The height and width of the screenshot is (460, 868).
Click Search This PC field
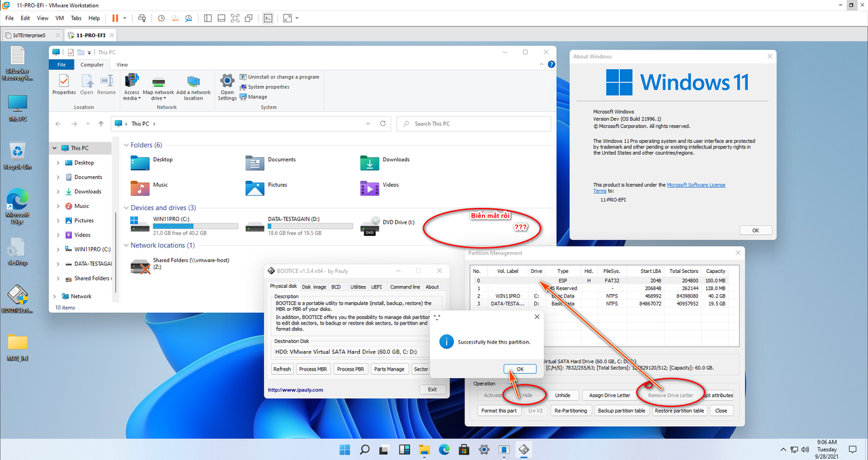coord(472,124)
